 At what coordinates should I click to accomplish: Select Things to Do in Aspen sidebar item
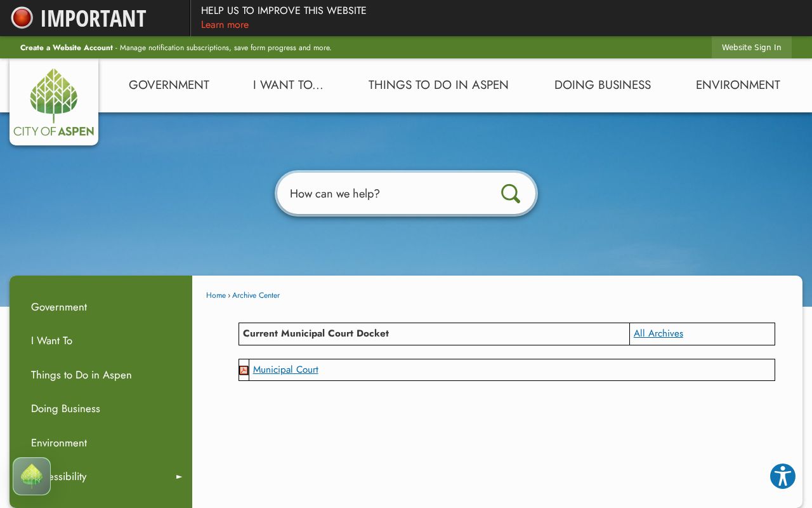pos(81,375)
